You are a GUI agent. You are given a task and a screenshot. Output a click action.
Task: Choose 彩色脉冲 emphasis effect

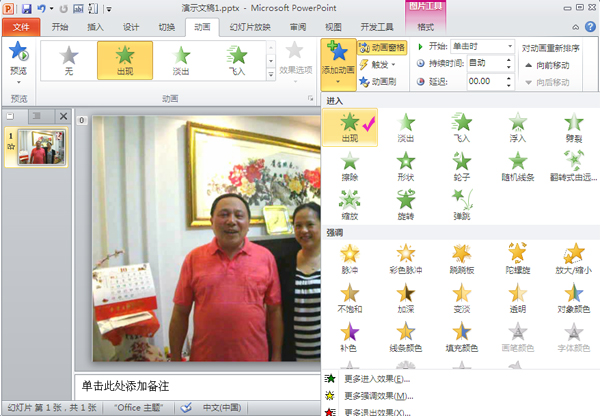(x=406, y=259)
